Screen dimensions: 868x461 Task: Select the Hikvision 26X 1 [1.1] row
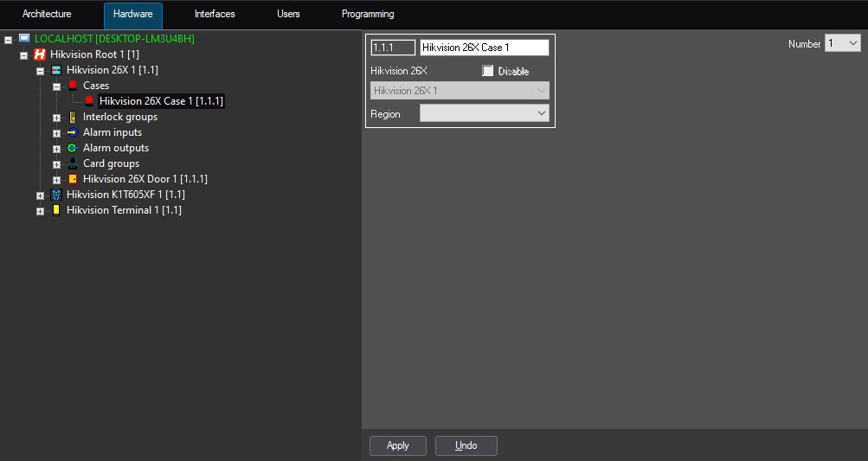[113, 70]
